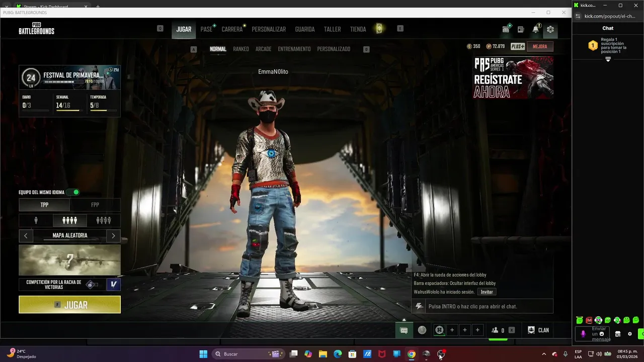The height and width of the screenshot is (362, 644).
Task: Click the 72.879 BP currency counter
Action: pos(496,46)
